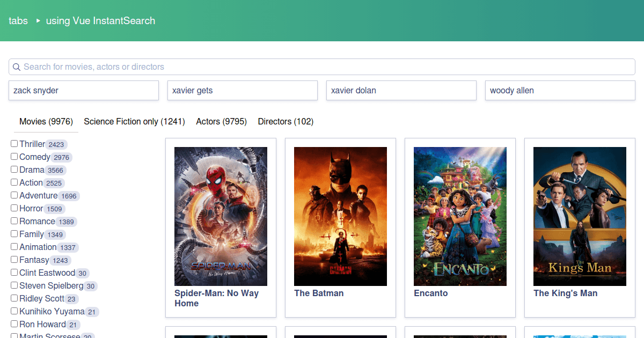Filter by Steven Spielberg
Image resolution: width=644 pixels, height=338 pixels.
[x=13, y=285]
